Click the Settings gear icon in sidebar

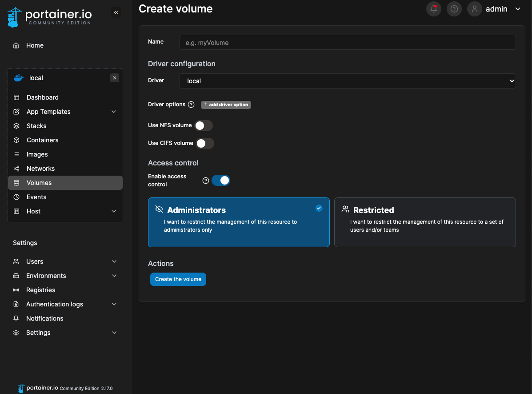pos(16,333)
